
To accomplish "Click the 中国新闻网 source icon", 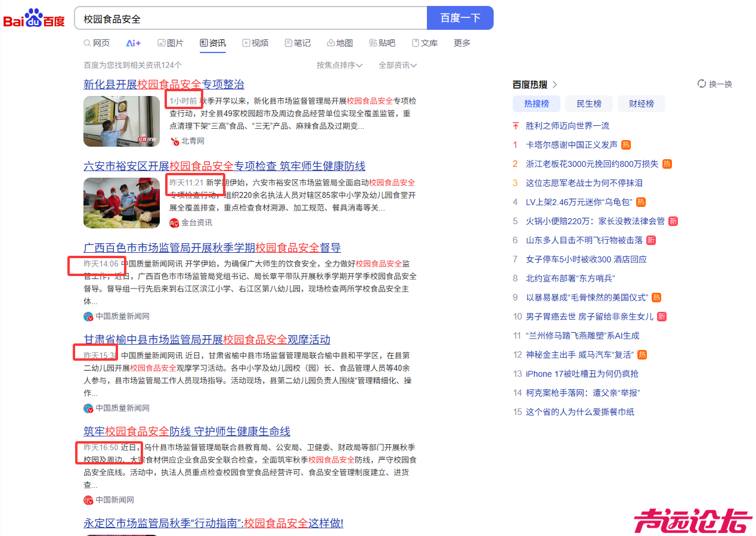I will [88, 500].
